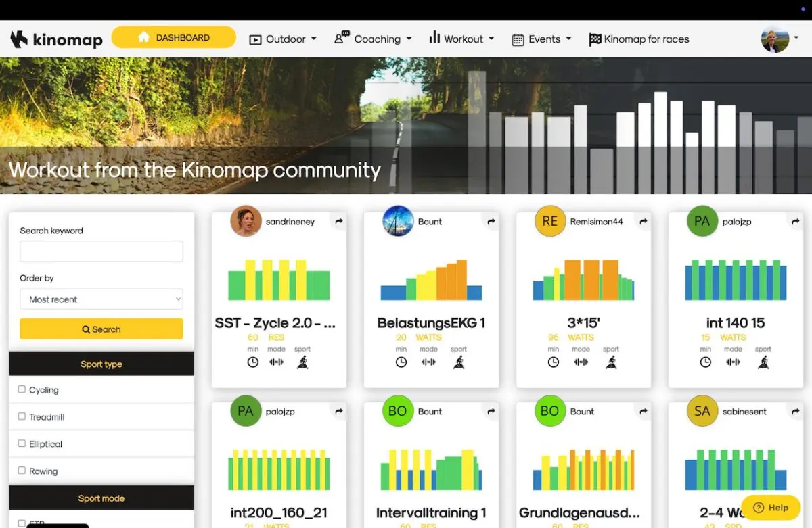Click the 3*15' workout chart thumbnail
This screenshot has width=812, height=528.
[583, 280]
